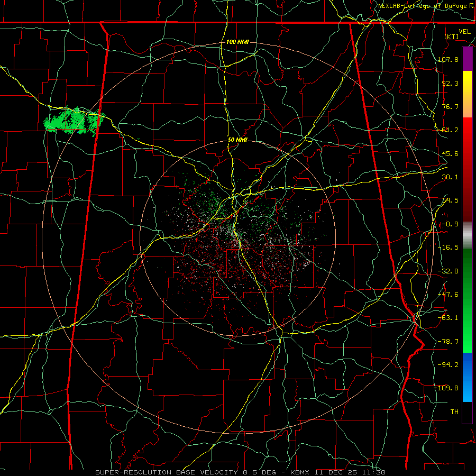The width and height of the screenshot is (476, 476).
Task: Click the -16.5 velocity scale value
Action: (x=448, y=248)
